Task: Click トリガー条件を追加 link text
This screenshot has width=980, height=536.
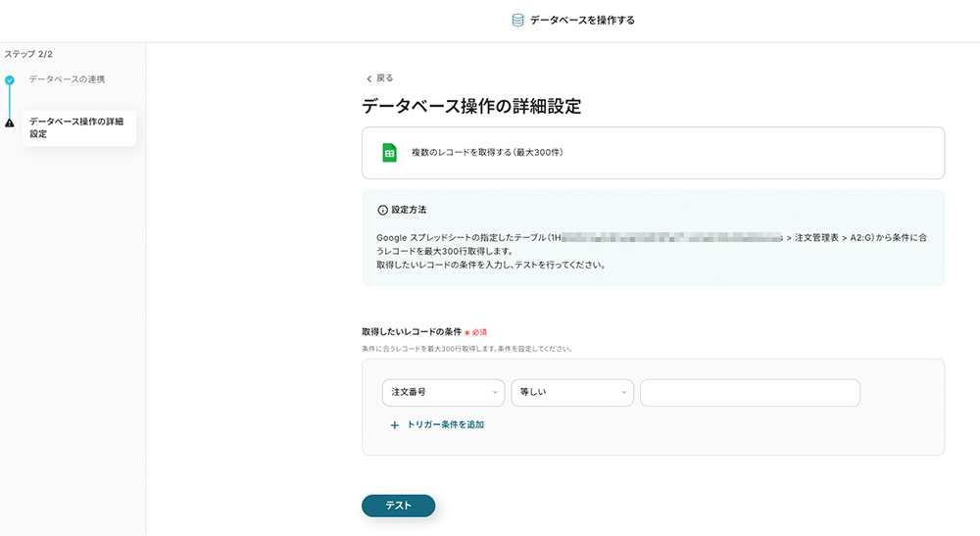Action: (x=445, y=425)
